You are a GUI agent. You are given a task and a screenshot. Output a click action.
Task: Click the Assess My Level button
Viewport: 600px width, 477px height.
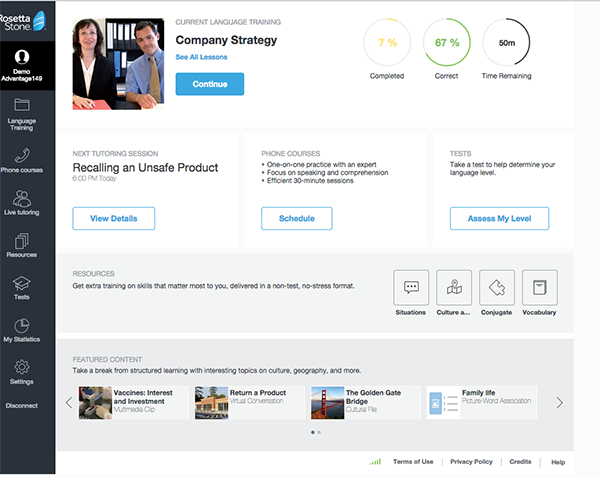click(x=498, y=218)
